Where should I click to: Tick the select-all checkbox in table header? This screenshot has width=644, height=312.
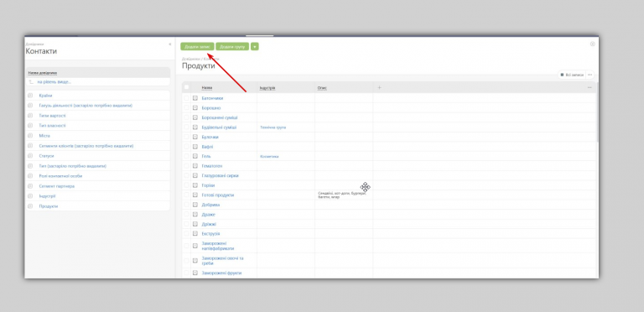coord(186,87)
